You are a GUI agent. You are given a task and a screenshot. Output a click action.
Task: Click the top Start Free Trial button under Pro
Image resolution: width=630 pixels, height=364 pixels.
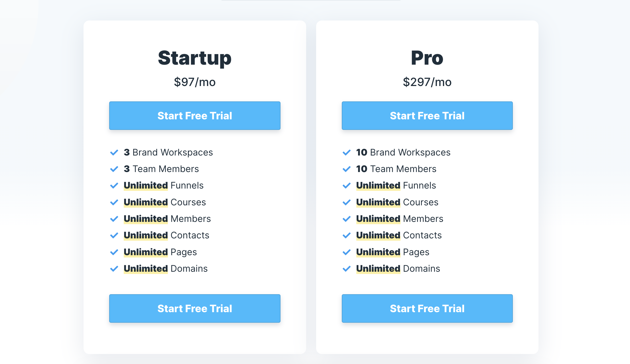point(427,116)
